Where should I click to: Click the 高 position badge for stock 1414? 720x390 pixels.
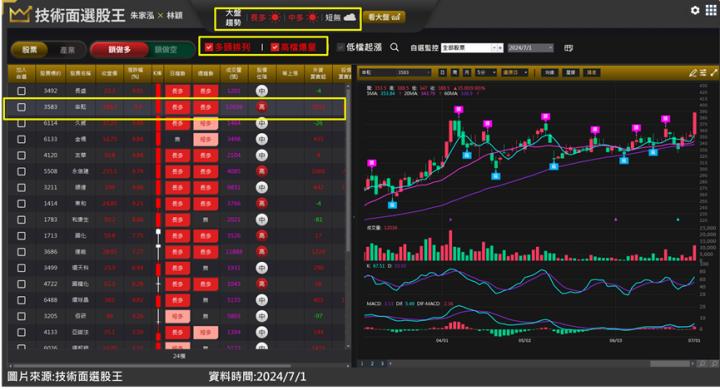(x=262, y=203)
